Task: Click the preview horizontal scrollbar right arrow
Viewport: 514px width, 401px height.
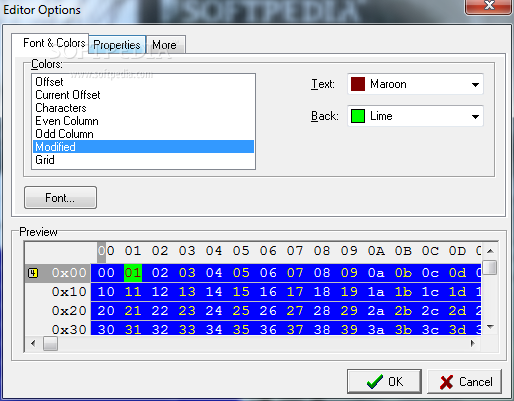Action: [473, 343]
